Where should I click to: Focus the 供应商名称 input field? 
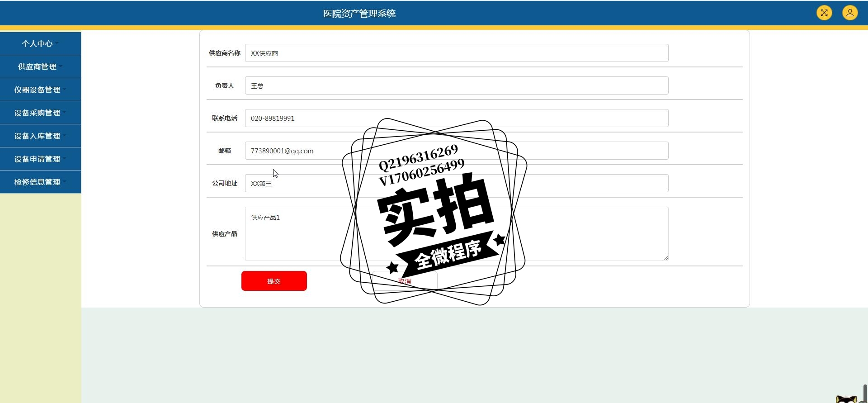[457, 53]
